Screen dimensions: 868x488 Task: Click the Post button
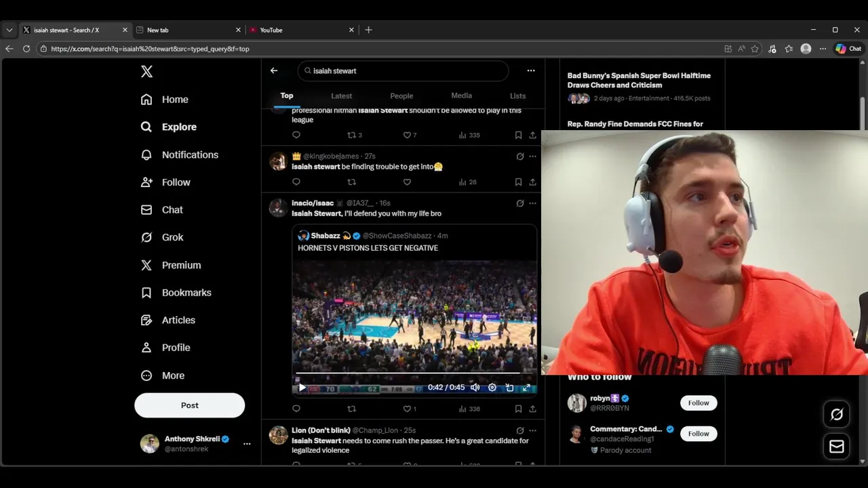coord(189,405)
